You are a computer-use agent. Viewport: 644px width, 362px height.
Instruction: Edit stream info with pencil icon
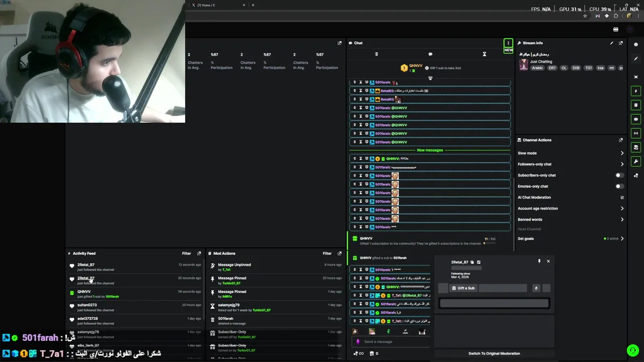pyautogui.click(x=612, y=43)
